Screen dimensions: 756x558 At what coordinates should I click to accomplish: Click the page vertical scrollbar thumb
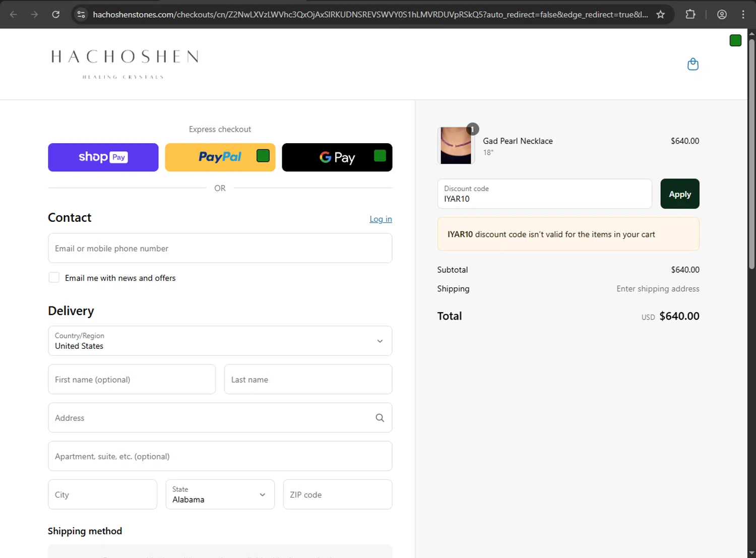(x=751, y=154)
